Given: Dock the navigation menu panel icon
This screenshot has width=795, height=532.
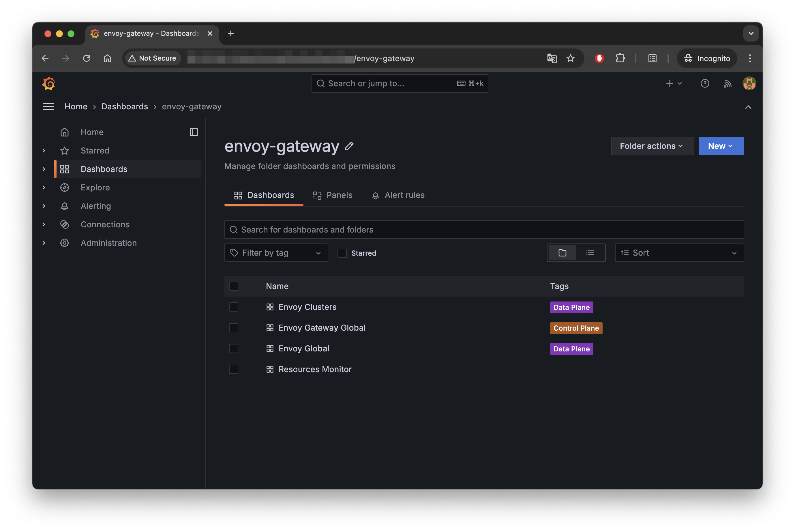Looking at the screenshot, I should click(x=194, y=132).
